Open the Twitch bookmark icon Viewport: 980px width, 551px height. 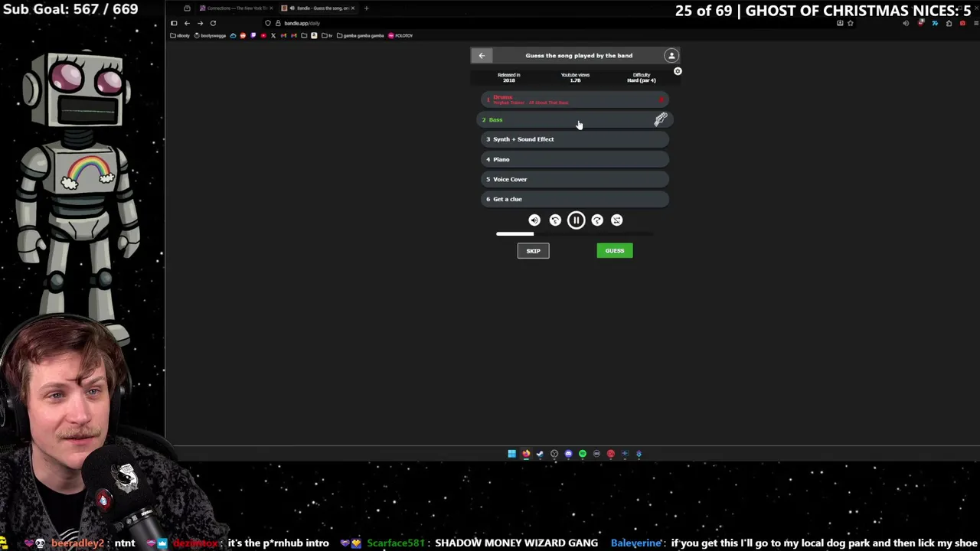coord(253,35)
